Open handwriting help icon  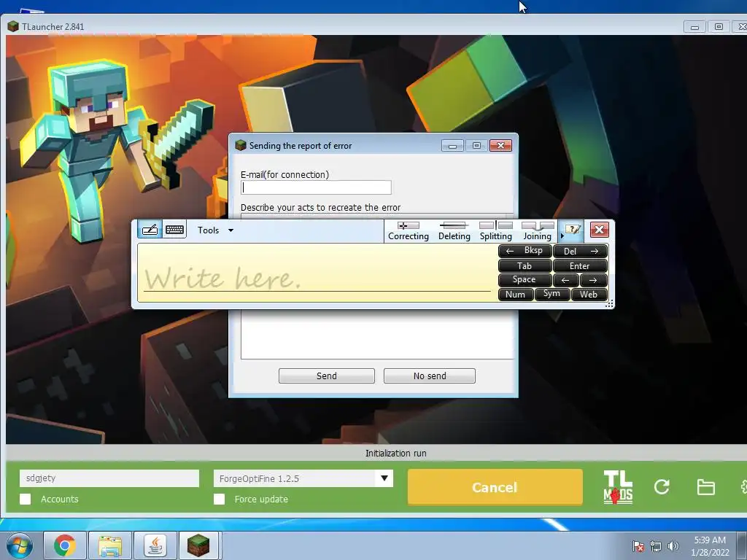tap(573, 230)
